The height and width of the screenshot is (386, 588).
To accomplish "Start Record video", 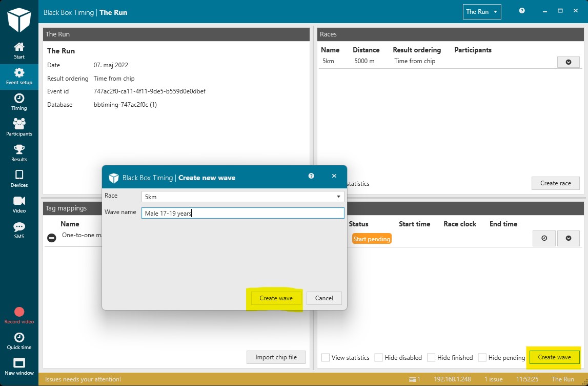I will pyautogui.click(x=19, y=315).
